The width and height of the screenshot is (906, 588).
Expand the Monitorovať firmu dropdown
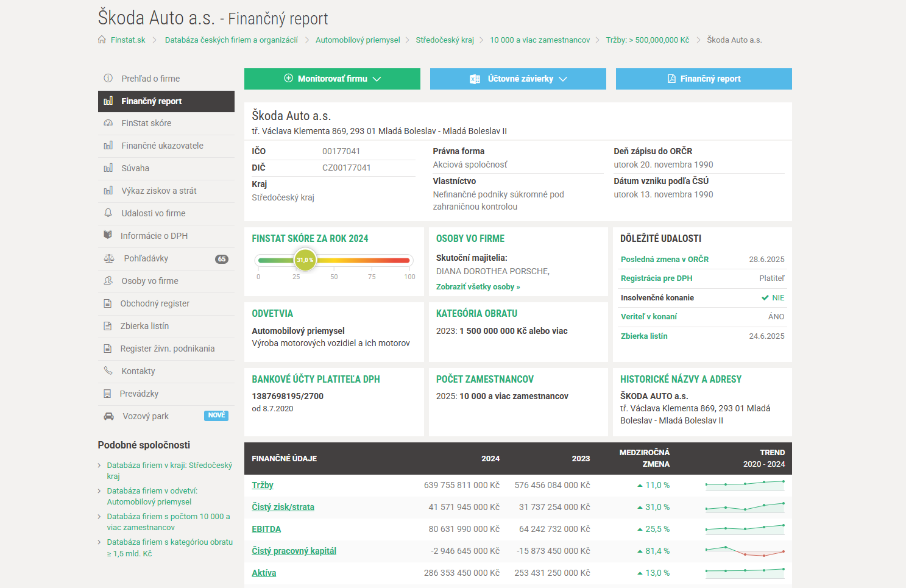tap(332, 79)
